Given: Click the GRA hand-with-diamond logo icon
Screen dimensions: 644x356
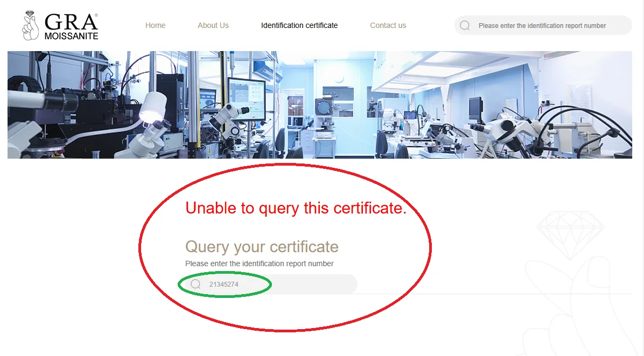Looking at the screenshot, I should click(x=30, y=25).
